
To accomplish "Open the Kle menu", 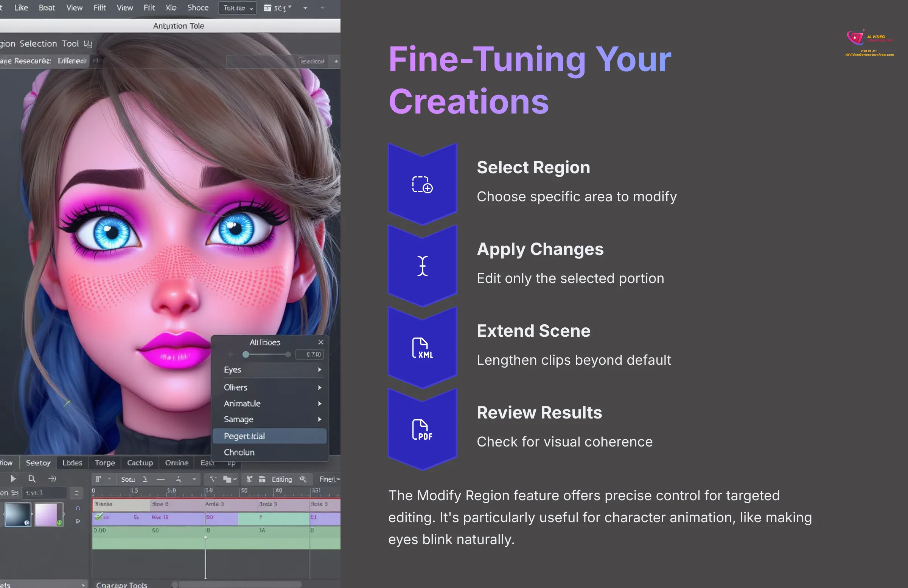I will pos(171,8).
